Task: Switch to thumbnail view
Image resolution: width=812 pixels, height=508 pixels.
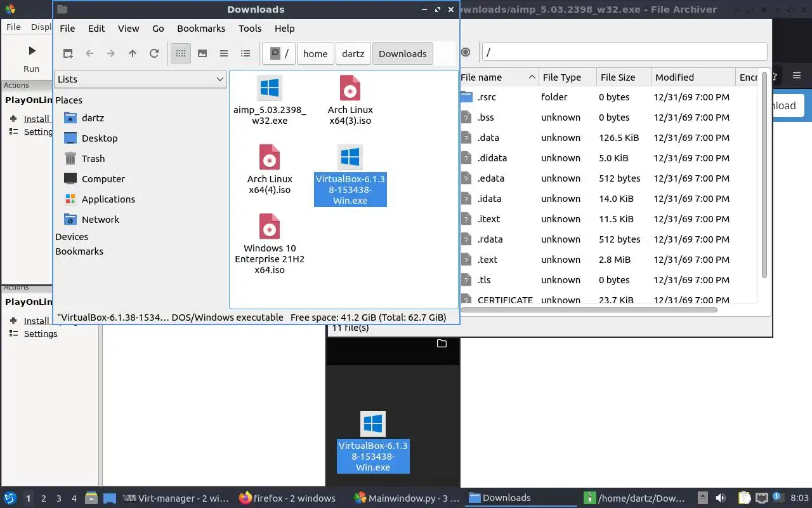Action: [x=202, y=53]
